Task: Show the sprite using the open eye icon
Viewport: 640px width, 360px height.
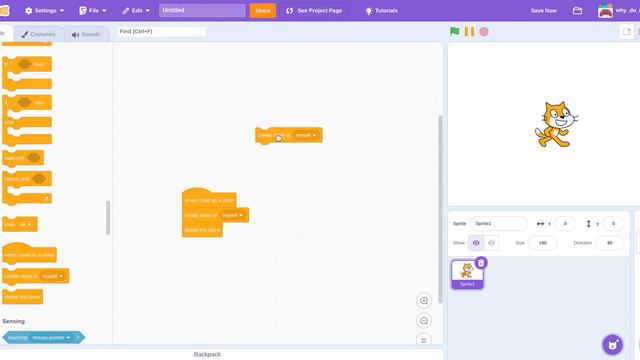Action: click(x=476, y=243)
